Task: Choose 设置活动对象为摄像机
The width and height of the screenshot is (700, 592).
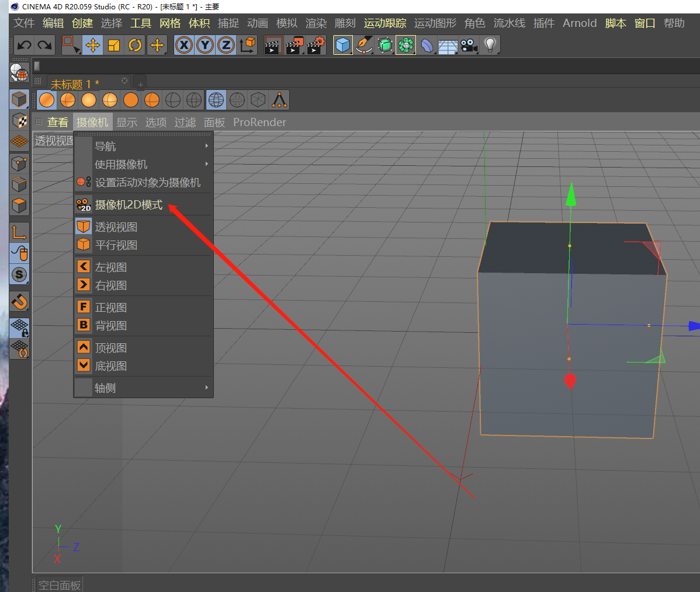Action: click(143, 183)
